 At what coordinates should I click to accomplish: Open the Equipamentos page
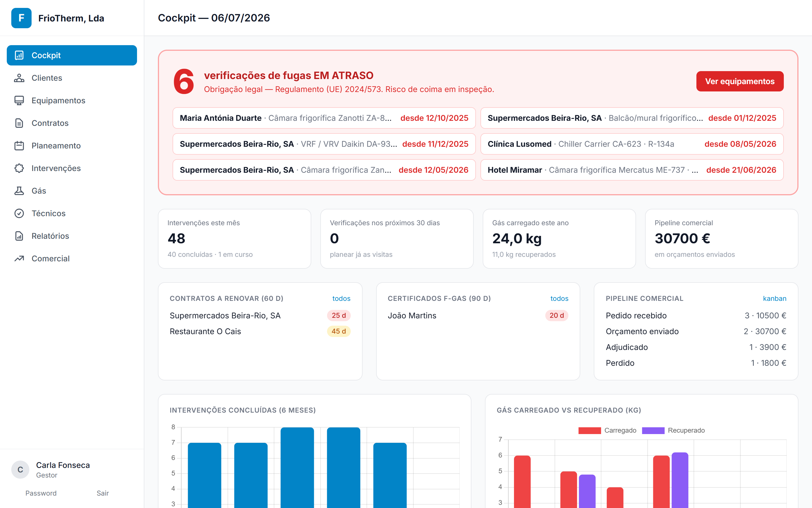72,100
